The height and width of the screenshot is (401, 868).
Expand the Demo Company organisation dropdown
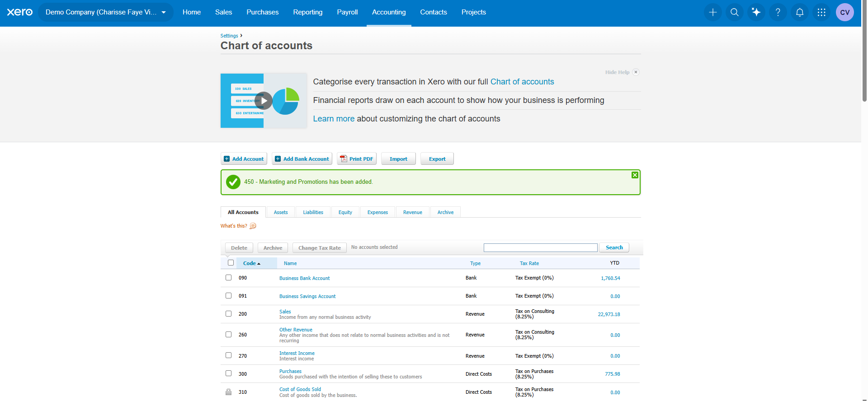(x=106, y=12)
